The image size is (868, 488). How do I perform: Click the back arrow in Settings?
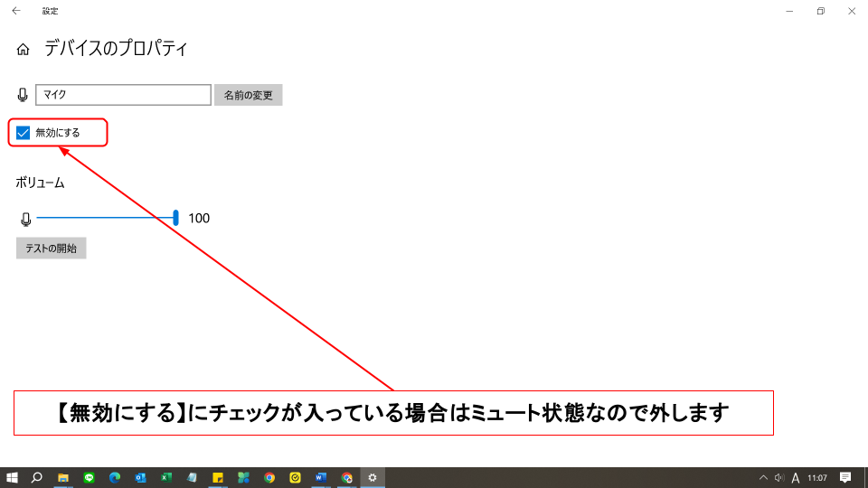click(x=15, y=11)
